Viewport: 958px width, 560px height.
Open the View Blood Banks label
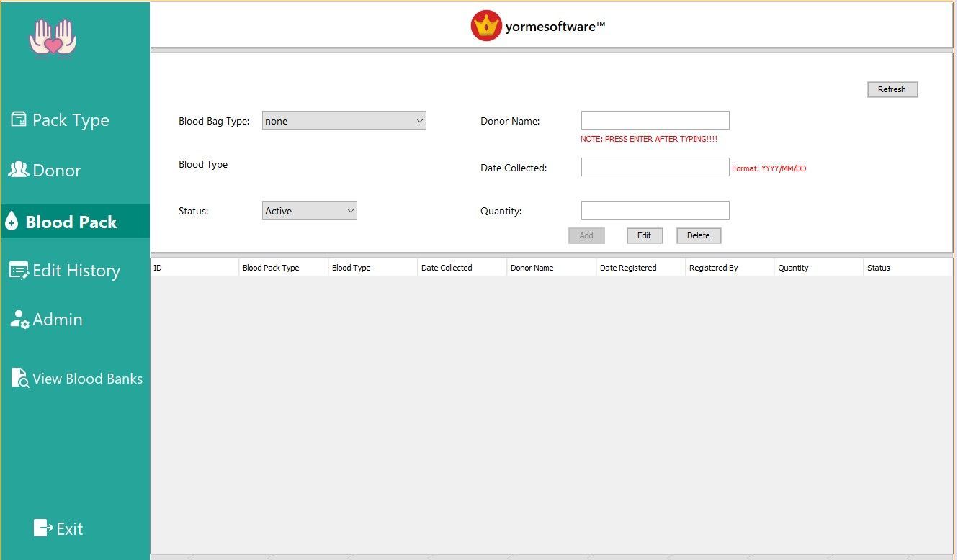(88, 379)
